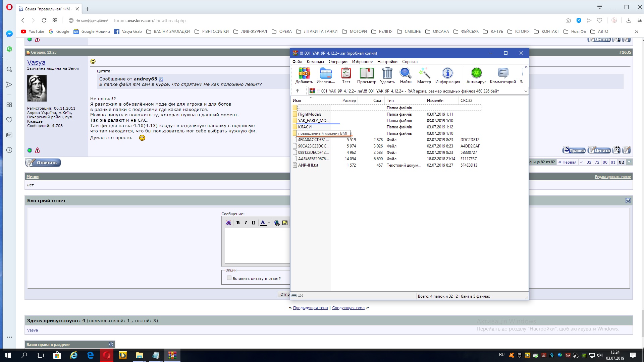Check 'Вставить цитату в ответ?' checkbox
Image resolution: width=644 pixels, height=362 pixels.
pos(229,278)
